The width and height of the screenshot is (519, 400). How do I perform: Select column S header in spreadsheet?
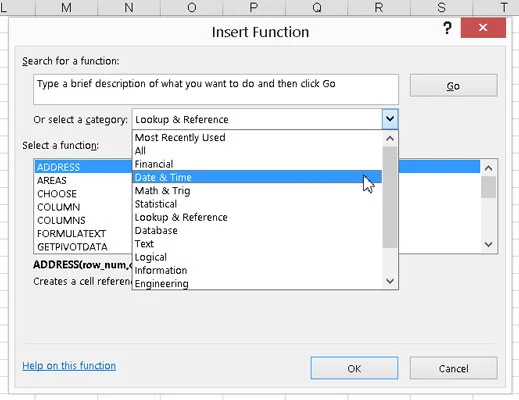click(x=441, y=7)
